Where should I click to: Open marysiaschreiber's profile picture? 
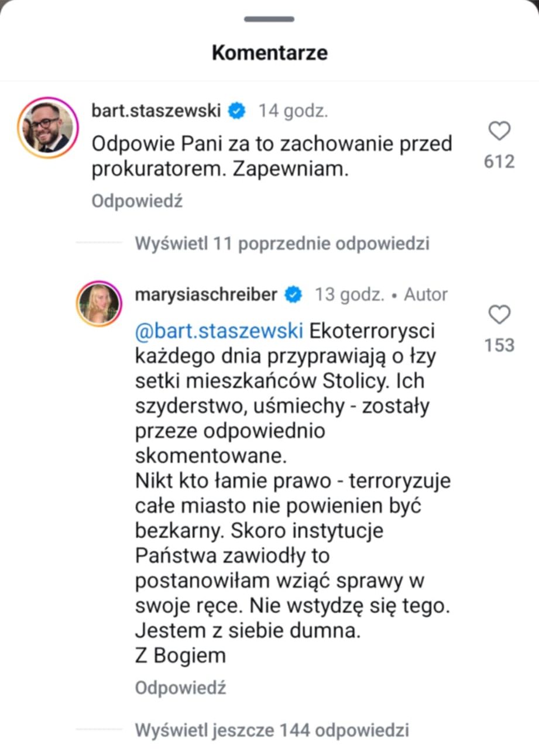[98, 303]
